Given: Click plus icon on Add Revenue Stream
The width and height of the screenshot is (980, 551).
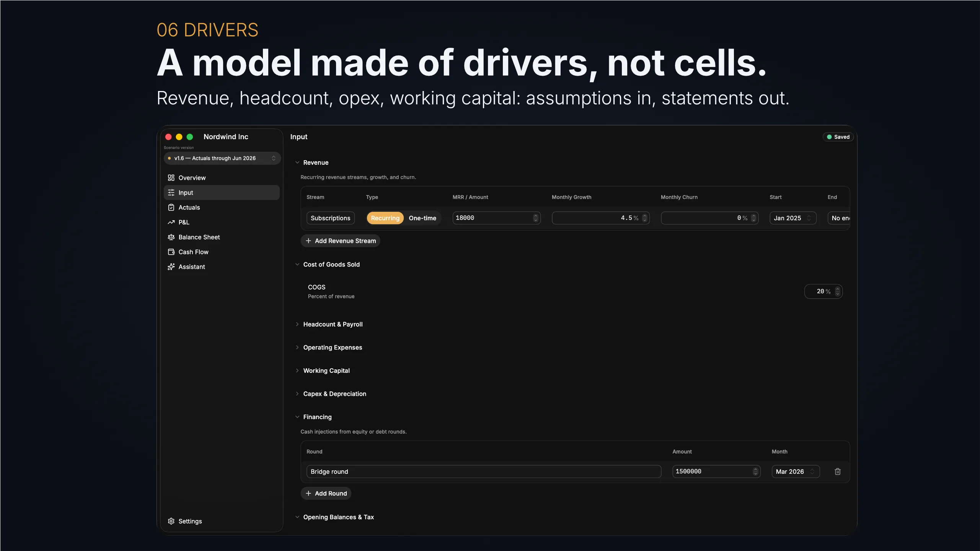Looking at the screenshot, I should (308, 241).
